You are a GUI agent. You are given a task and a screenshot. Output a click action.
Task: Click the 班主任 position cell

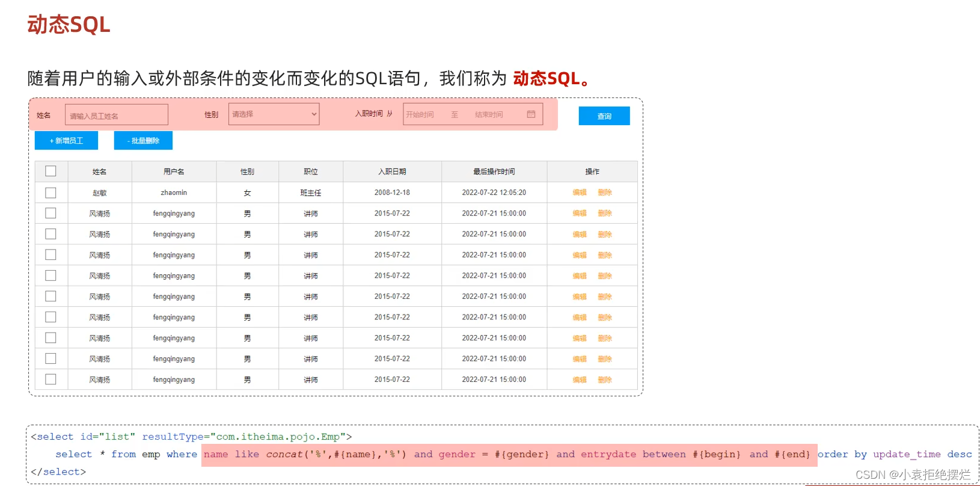pyautogui.click(x=311, y=192)
